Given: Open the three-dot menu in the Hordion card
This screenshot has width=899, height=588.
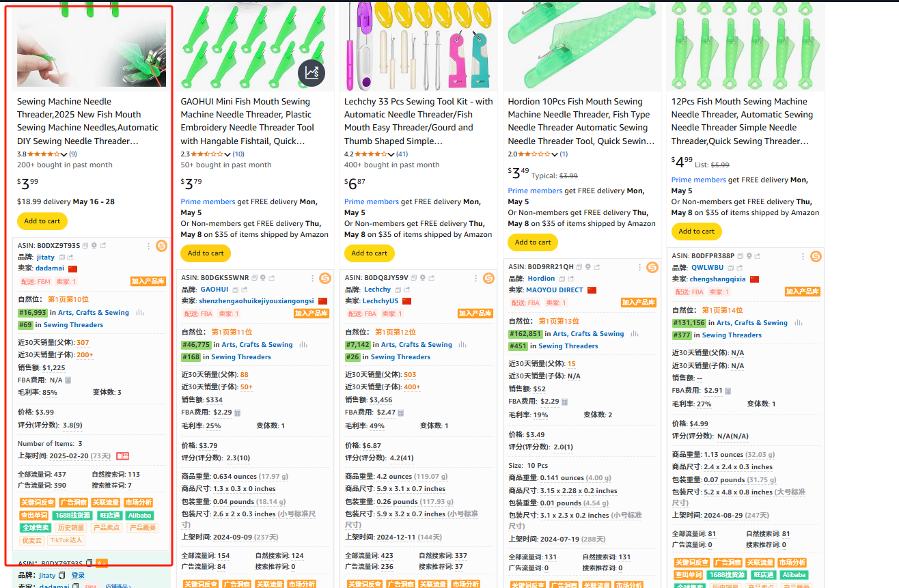Looking at the screenshot, I should click(639, 267).
